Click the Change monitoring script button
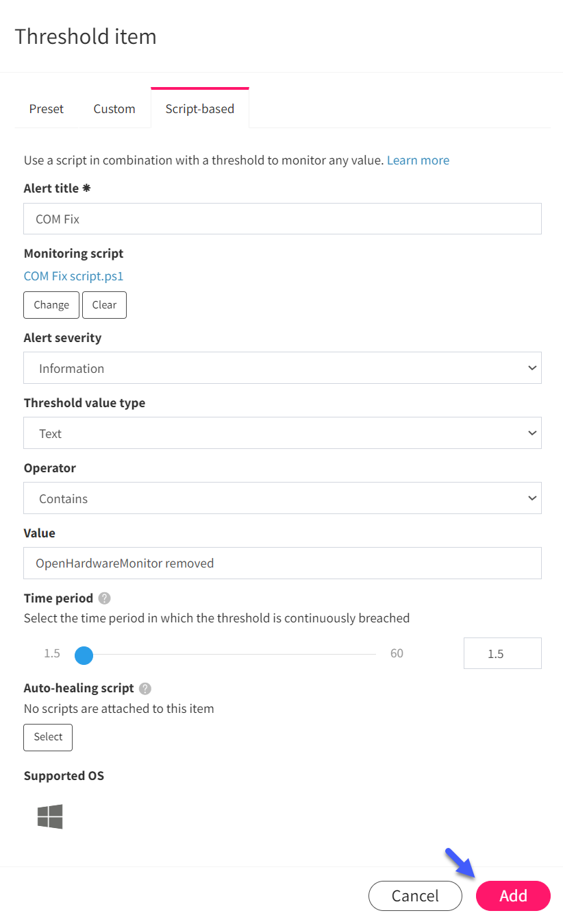This screenshot has width=563, height=924. pos(51,305)
